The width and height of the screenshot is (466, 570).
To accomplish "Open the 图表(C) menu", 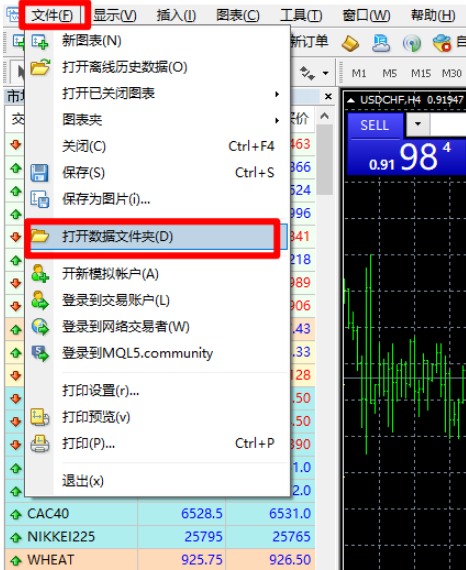I will pos(238,15).
